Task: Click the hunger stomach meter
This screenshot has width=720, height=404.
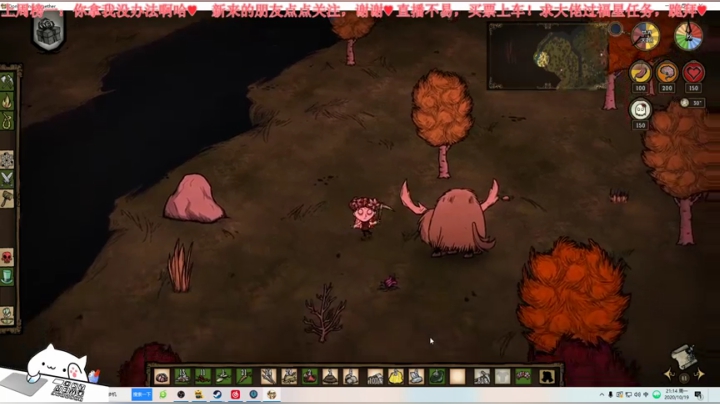Action: click(640, 73)
